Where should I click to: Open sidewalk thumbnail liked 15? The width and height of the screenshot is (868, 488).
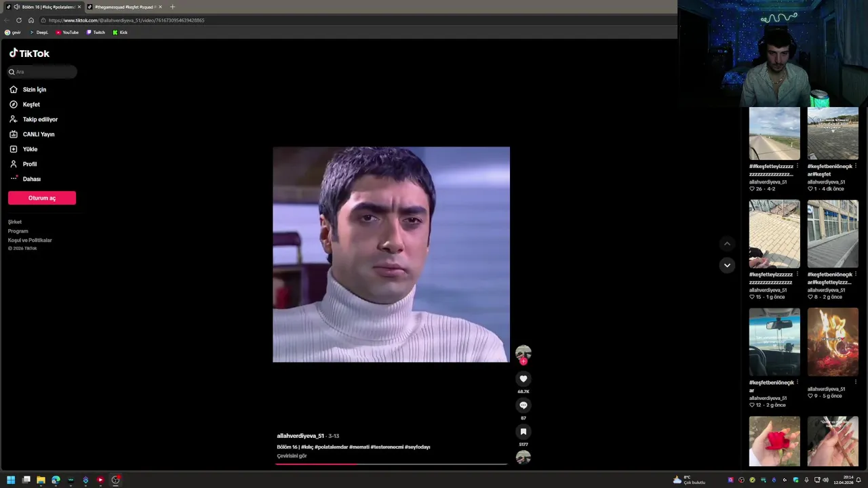tap(774, 234)
